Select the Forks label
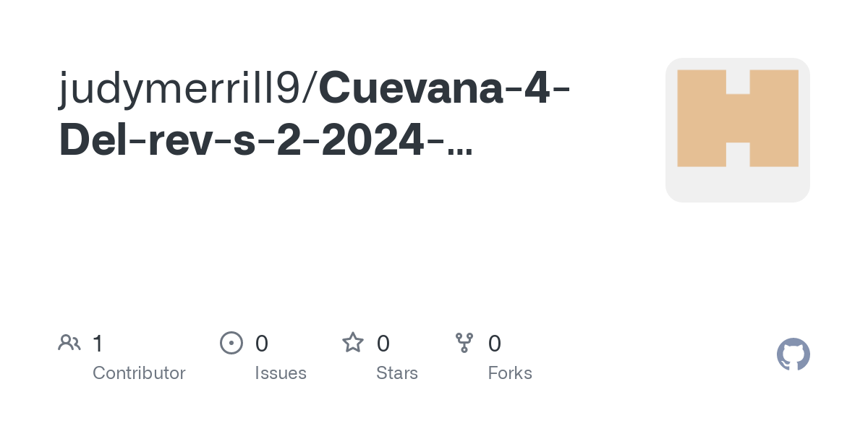The height and width of the screenshot is (434, 868). 510,373
